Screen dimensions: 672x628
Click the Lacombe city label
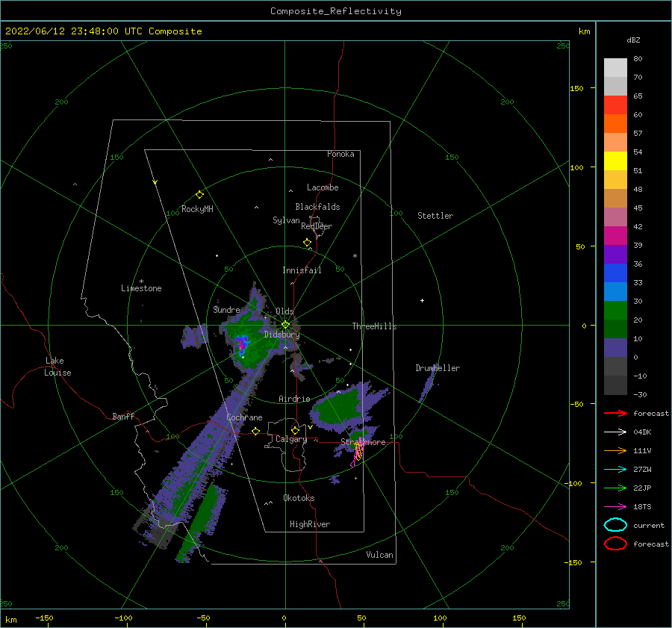point(323,187)
